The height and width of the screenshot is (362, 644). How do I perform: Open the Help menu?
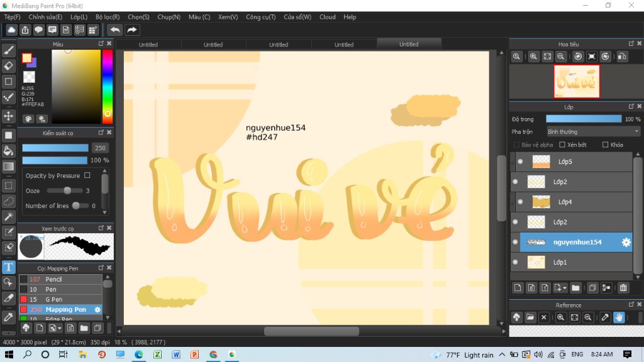click(350, 17)
